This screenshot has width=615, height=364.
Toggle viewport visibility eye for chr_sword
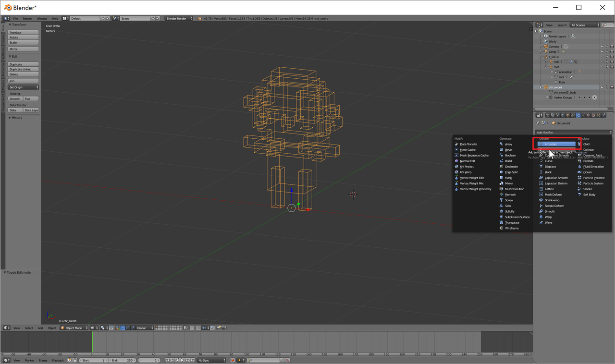click(602, 87)
